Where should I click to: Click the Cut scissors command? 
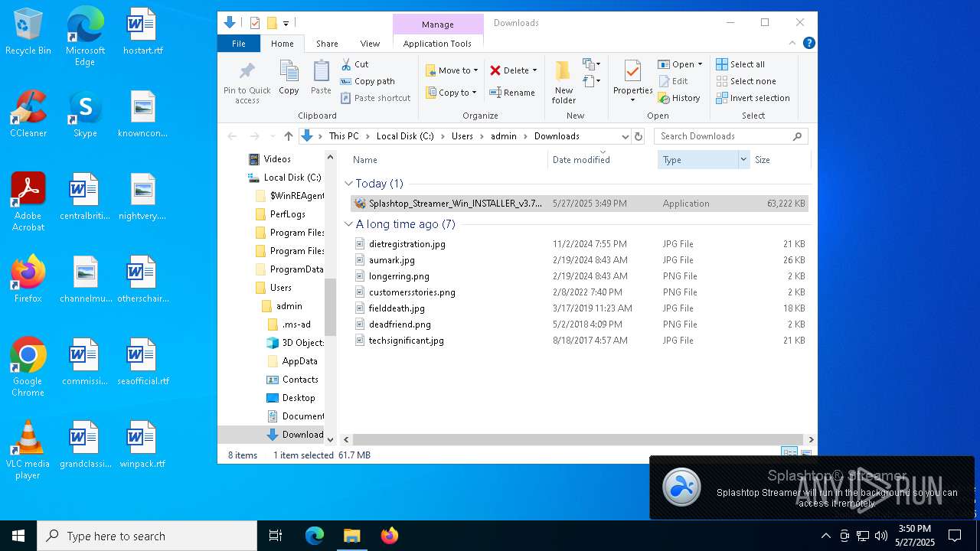point(354,64)
